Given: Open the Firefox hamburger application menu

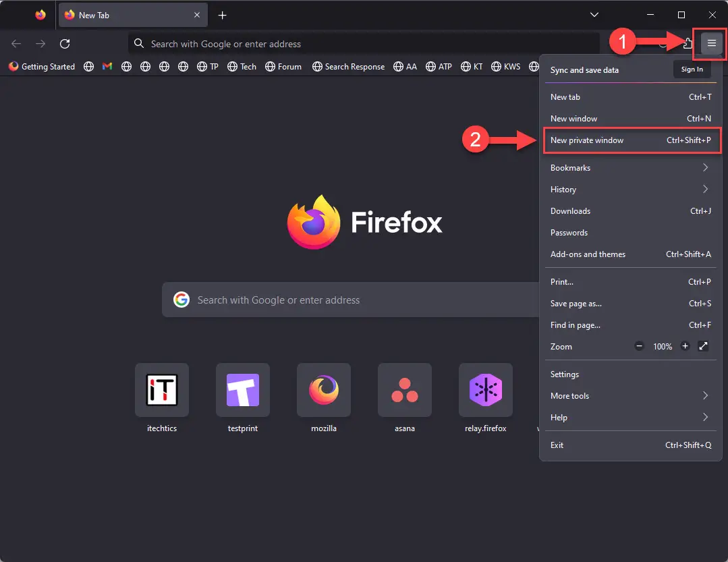Looking at the screenshot, I should (x=711, y=43).
